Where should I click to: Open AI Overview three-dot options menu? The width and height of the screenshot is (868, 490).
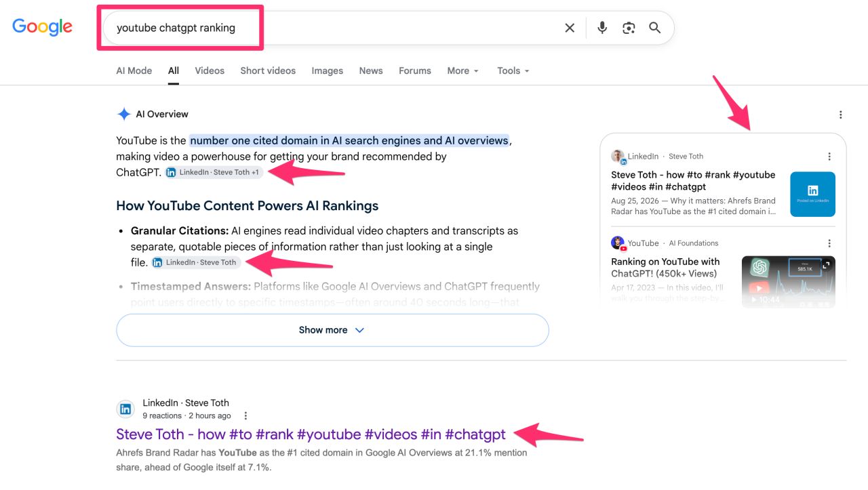point(840,115)
